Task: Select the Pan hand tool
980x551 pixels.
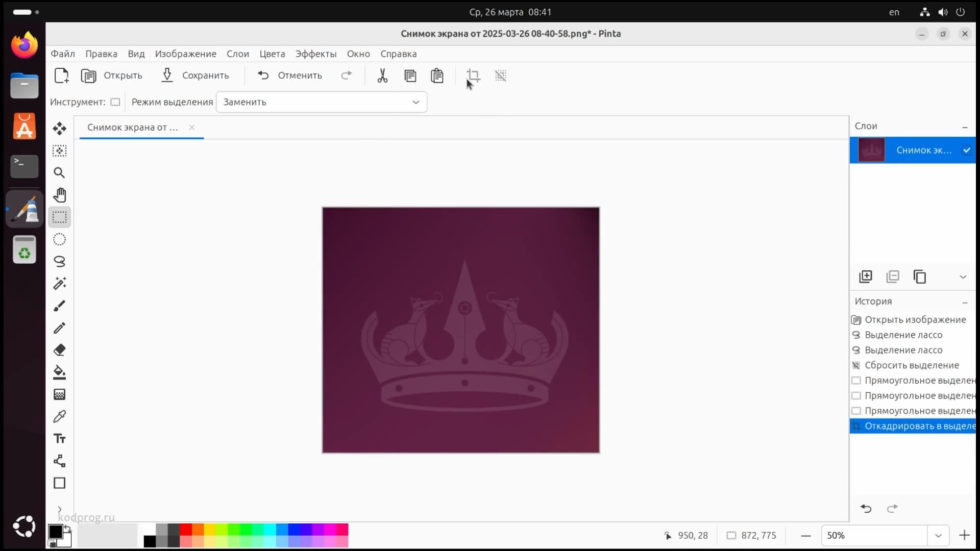Action: point(59,195)
